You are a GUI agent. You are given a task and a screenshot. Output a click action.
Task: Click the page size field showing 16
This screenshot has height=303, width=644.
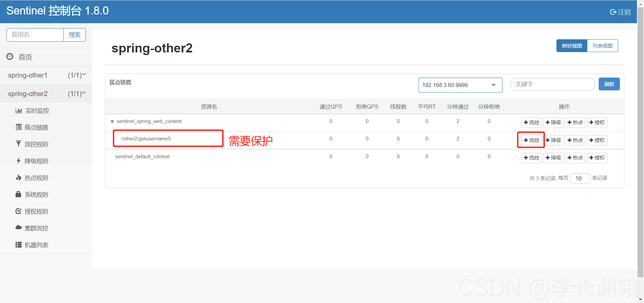coord(580,178)
